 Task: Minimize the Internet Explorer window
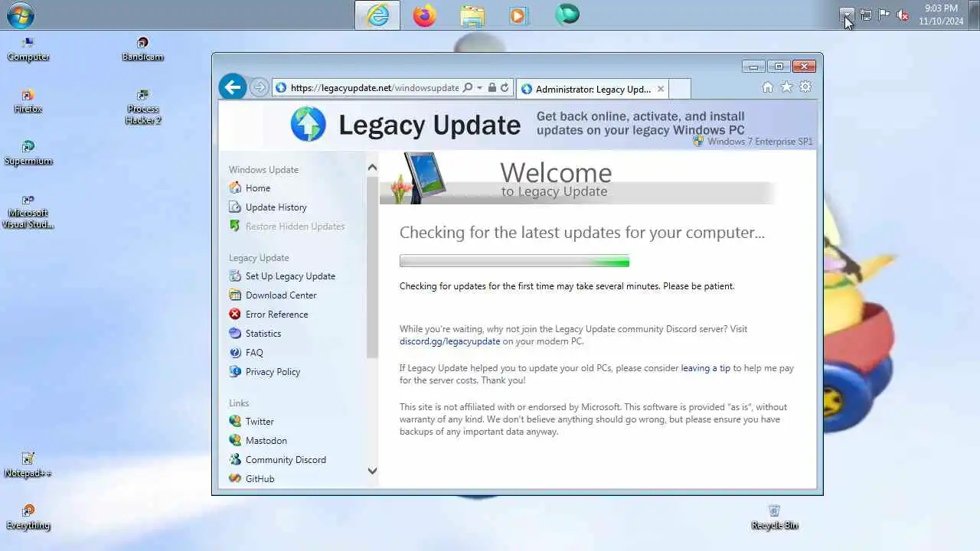tap(753, 67)
